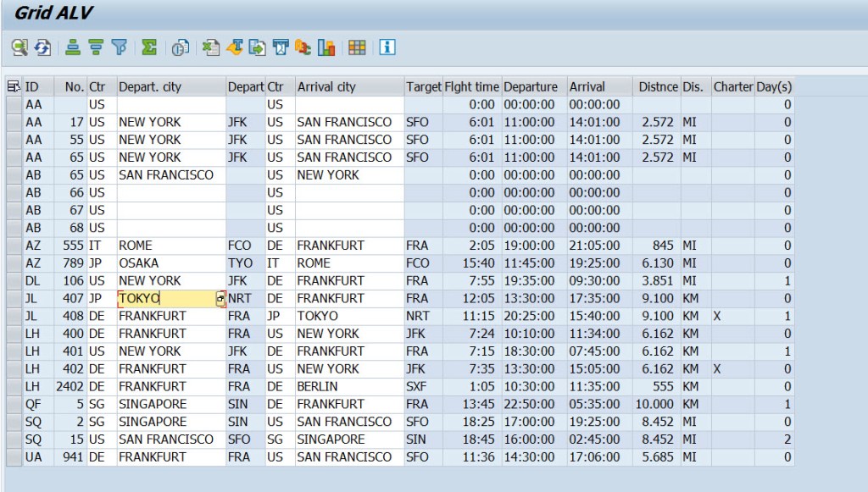
Task: Save the list as a local file
Action: pyautogui.click(x=256, y=48)
